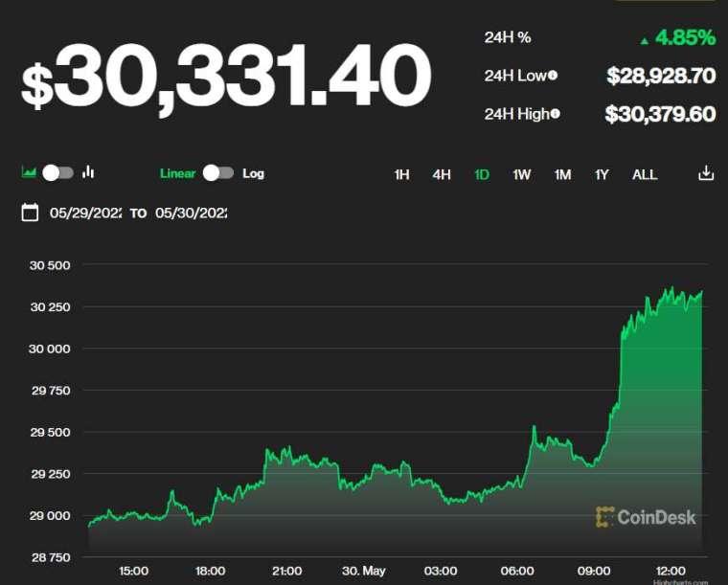The image size is (728, 585).
Task: Open the calendar date picker icon
Action: click(x=30, y=213)
